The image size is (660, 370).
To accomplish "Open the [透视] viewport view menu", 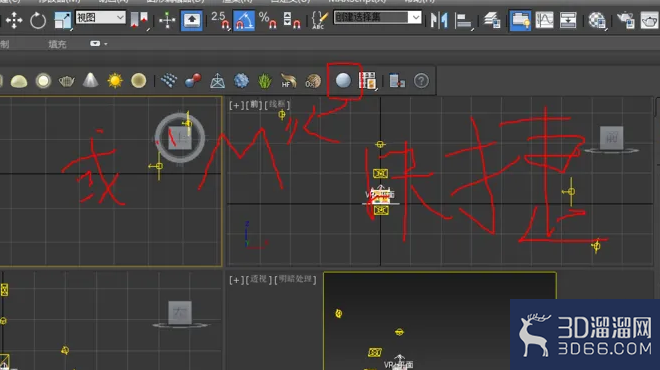I will click(258, 279).
